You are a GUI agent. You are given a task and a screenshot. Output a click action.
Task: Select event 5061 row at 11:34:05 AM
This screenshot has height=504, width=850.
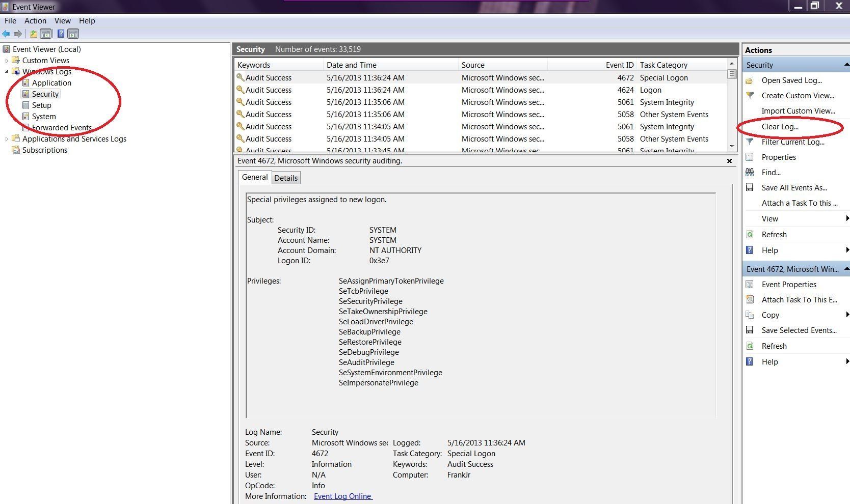click(481, 127)
